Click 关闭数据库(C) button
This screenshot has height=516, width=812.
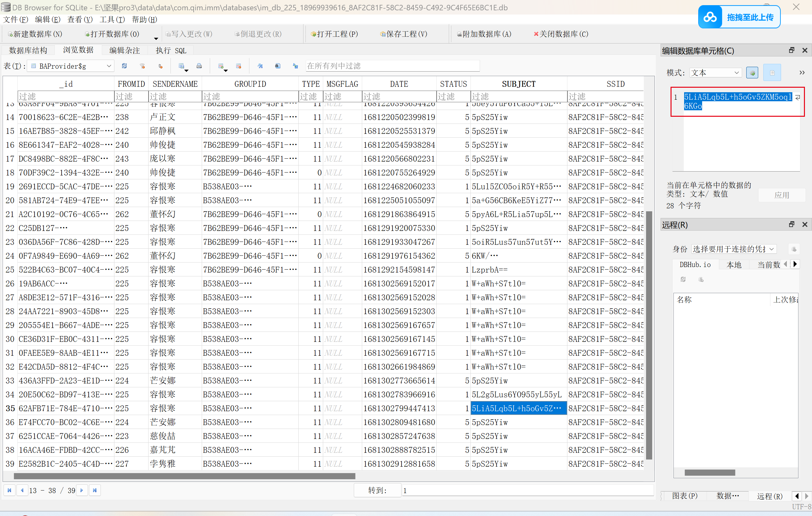pyautogui.click(x=561, y=34)
